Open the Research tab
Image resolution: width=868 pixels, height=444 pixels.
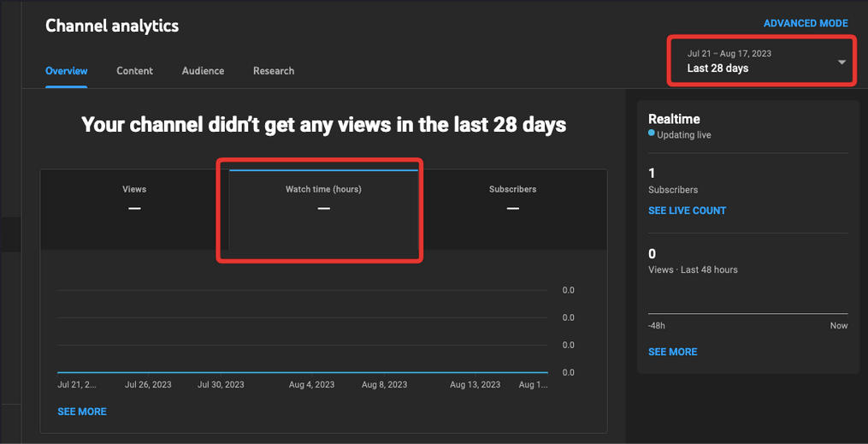274,71
